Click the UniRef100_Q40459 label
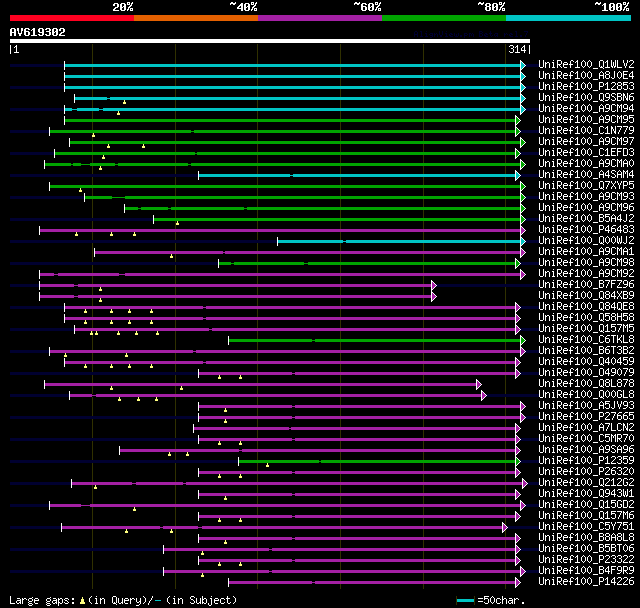Viewport: 640px width, 608px height. [586, 362]
